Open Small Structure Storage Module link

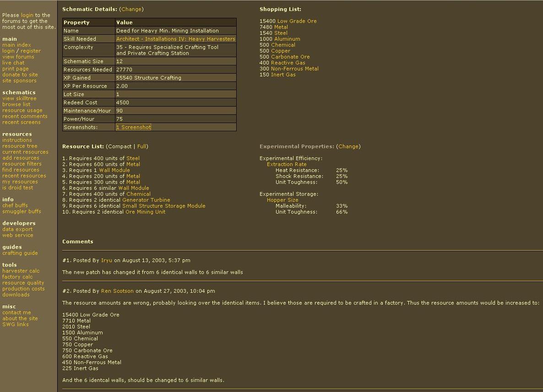point(163,206)
